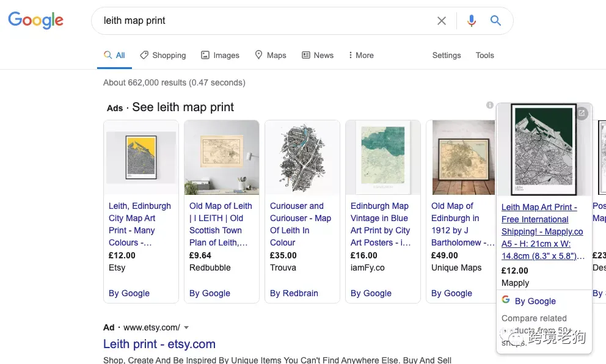Open the News tab
606x364 pixels.
pos(317,55)
